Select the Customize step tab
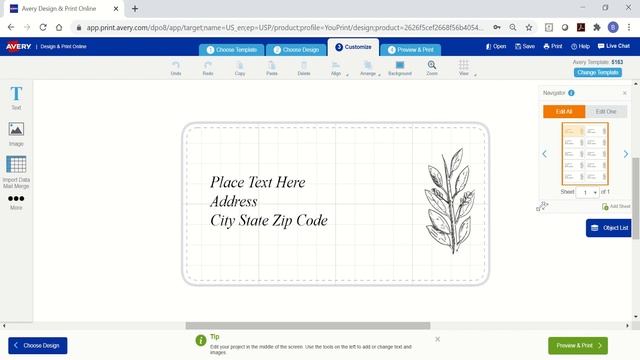 pyautogui.click(x=353, y=47)
